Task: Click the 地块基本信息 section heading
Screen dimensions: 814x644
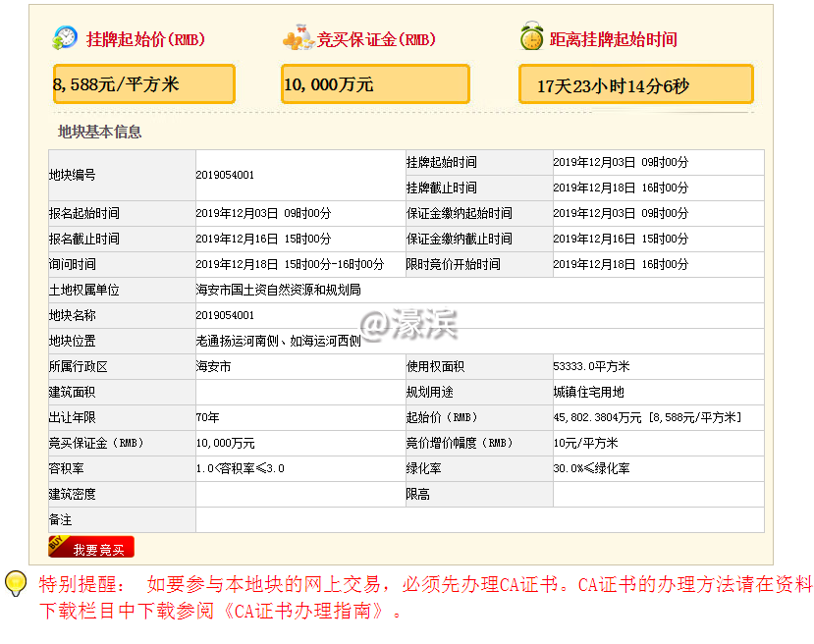Action: click(99, 132)
